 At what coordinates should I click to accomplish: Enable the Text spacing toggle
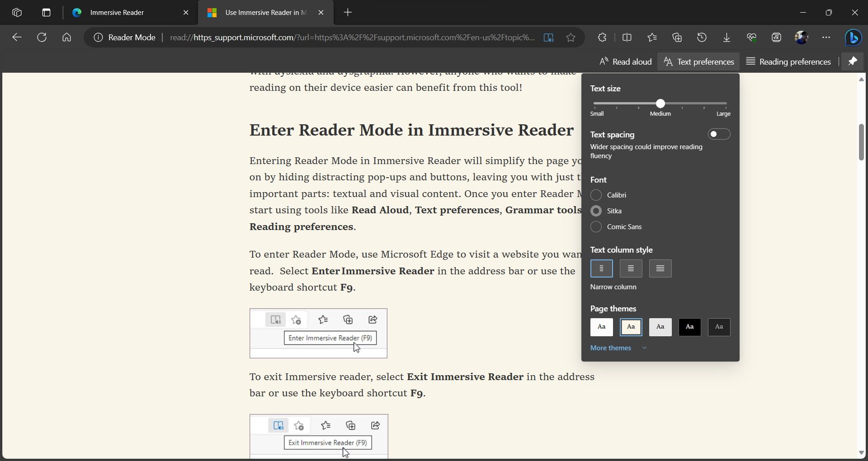click(x=719, y=134)
